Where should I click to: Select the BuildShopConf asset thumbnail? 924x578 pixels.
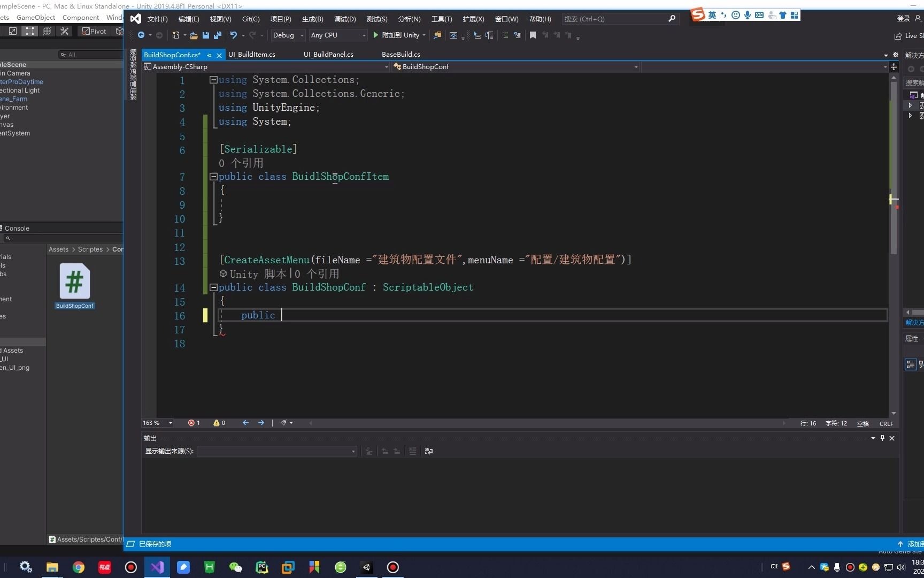pos(74,281)
